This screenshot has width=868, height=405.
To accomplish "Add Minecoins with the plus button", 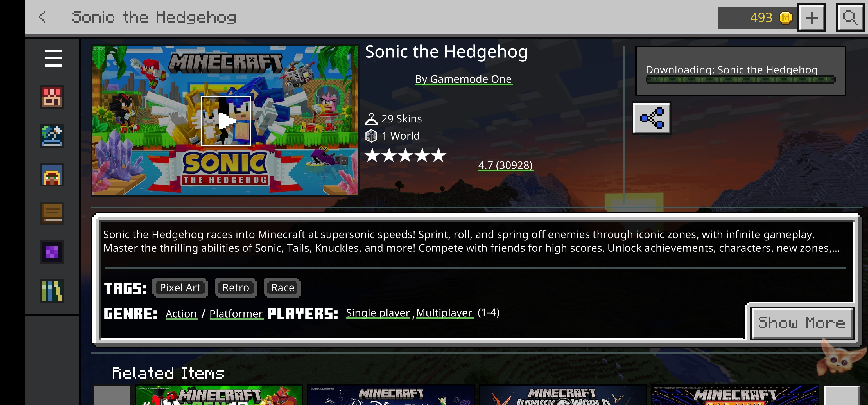I will 812,17.
